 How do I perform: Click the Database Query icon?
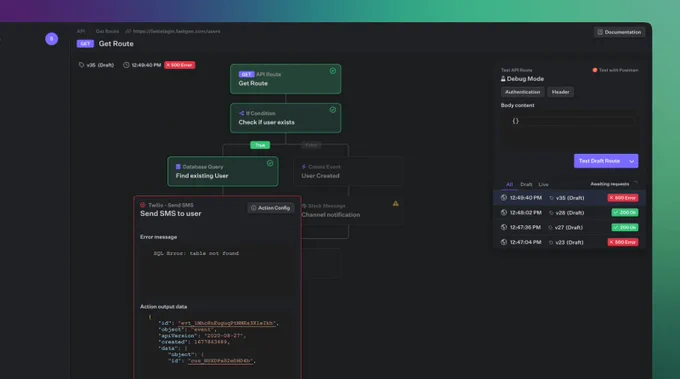[x=178, y=167]
